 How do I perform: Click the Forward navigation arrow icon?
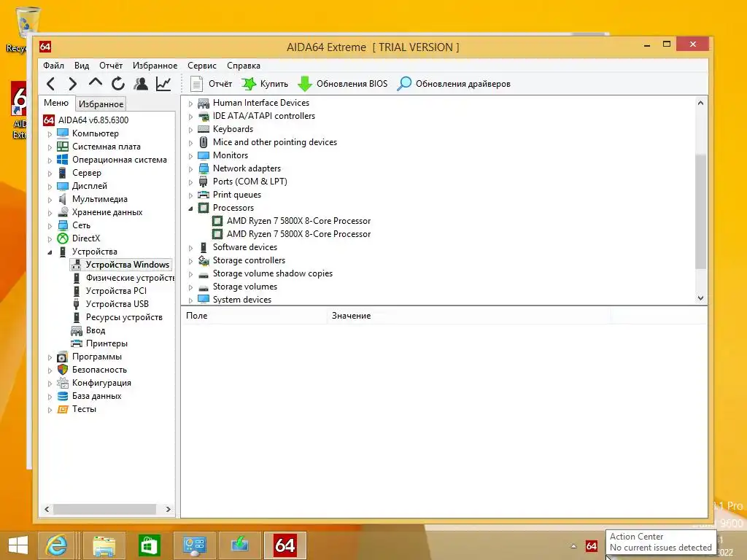pyautogui.click(x=72, y=84)
